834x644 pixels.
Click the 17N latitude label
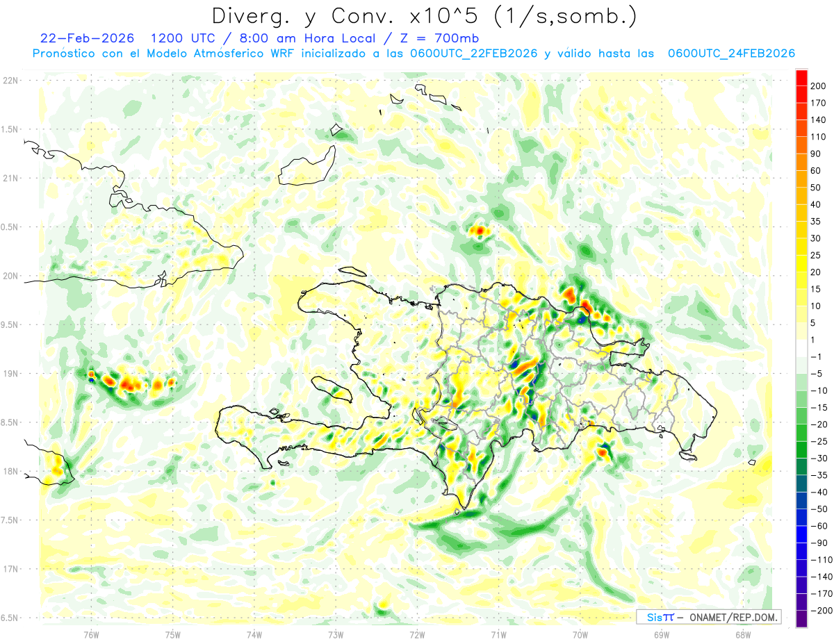[x=10, y=569]
